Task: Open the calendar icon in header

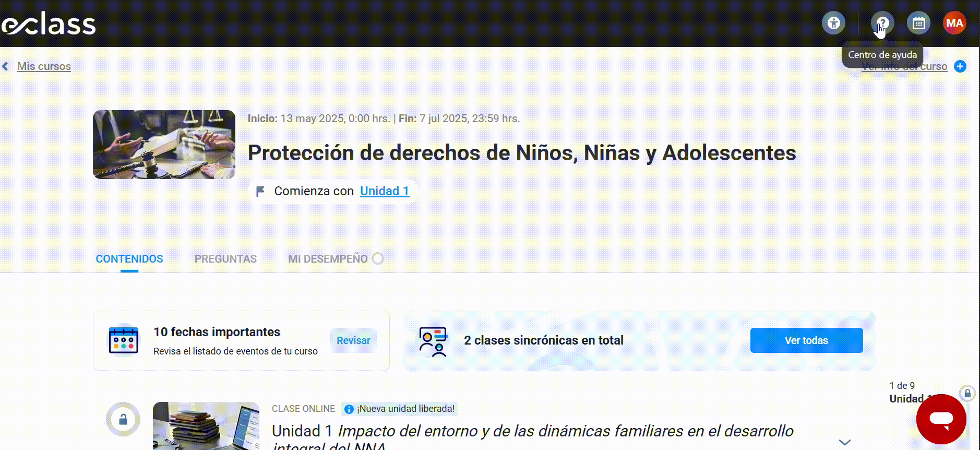Action: tap(918, 23)
